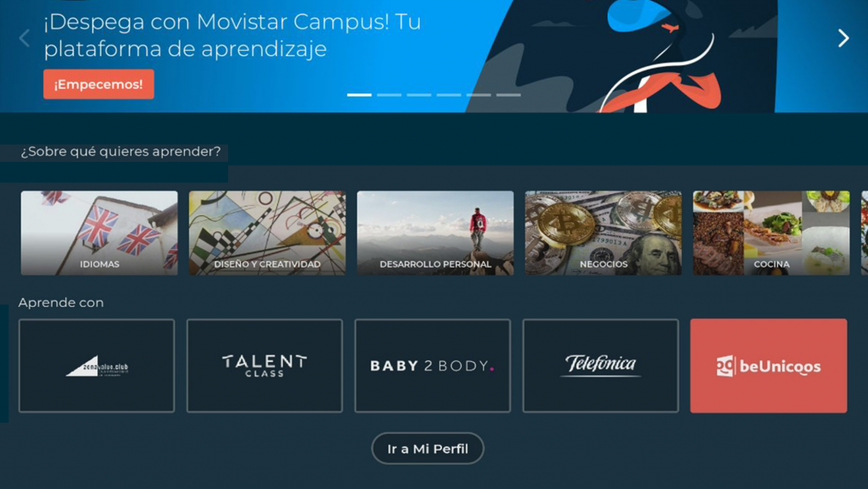Image resolution: width=868 pixels, height=489 pixels.
Task: Select the Cocina category tile
Action: [x=771, y=233]
